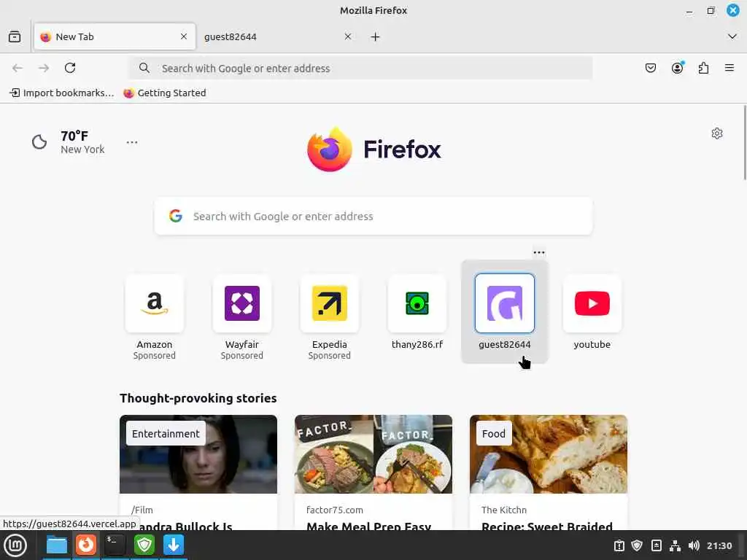Open the weather widget options menu
This screenshot has height=560, width=747.
point(132,142)
